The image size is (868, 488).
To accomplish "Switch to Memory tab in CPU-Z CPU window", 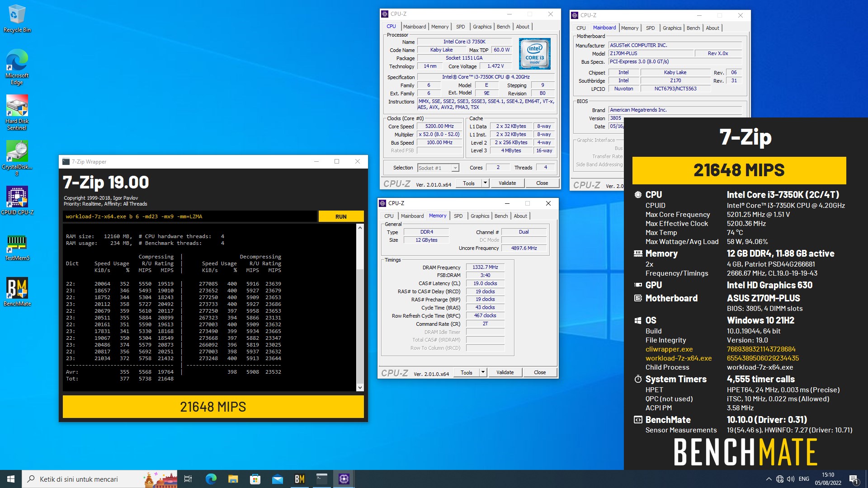I will [x=440, y=27].
